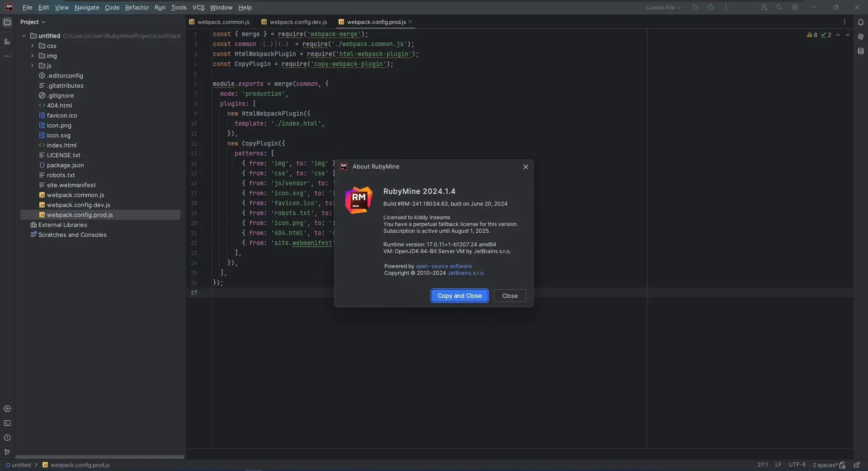Open Search Everywhere magnifier
Image resolution: width=868 pixels, height=471 pixels.
point(779,7)
